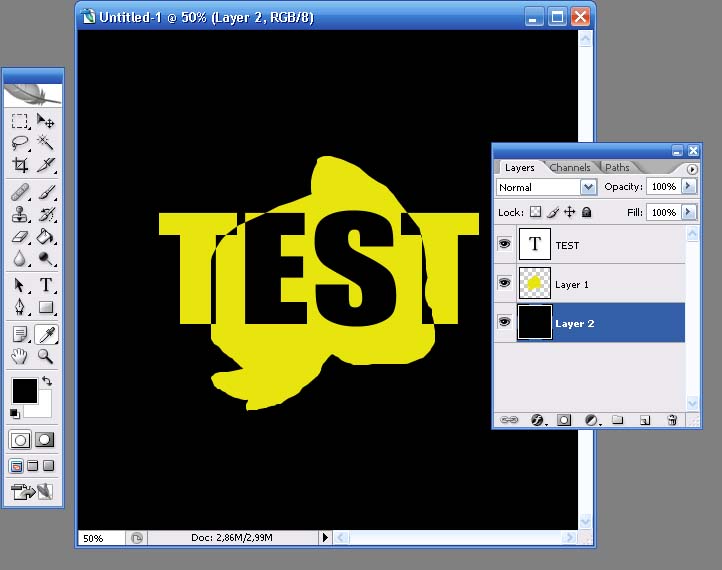722x570 pixels.
Task: Toggle lock transparent pixels
Action: tap(536, 212)
